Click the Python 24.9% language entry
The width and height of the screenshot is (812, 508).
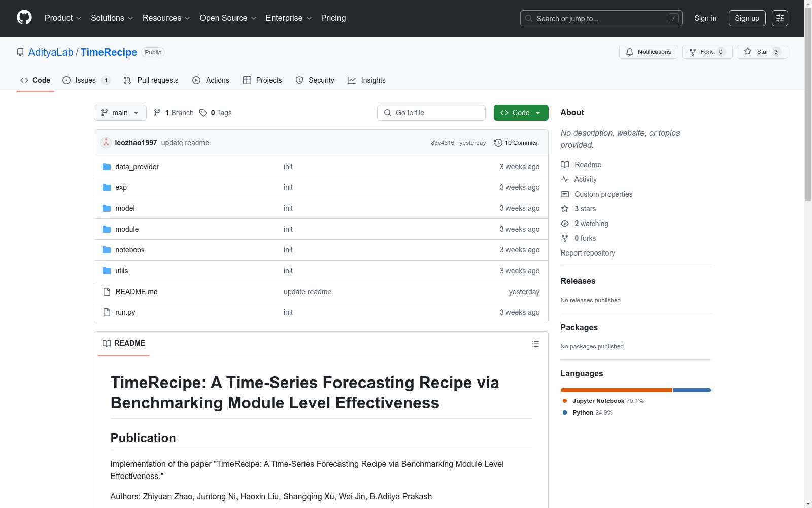point(588,412)
